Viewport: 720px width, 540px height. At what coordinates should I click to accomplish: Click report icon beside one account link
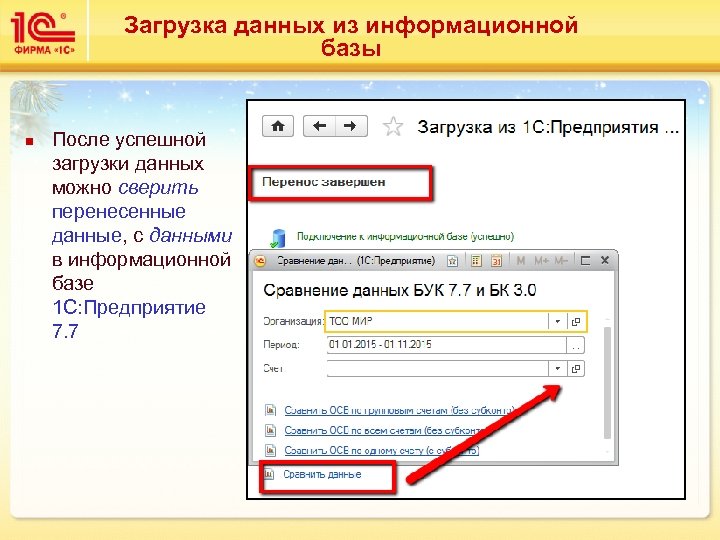coord(270,450)
